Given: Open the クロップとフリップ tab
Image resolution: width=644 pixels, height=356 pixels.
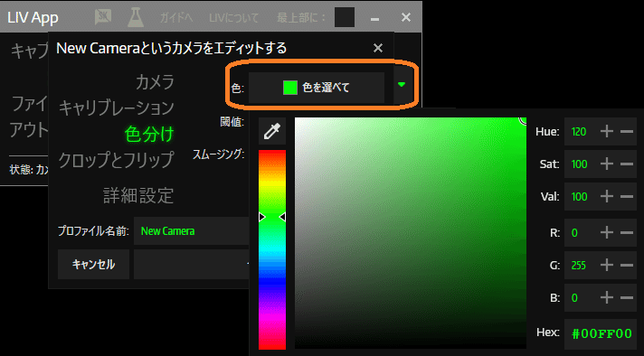Looking at the screenshot, I should (x=117, y=160).
